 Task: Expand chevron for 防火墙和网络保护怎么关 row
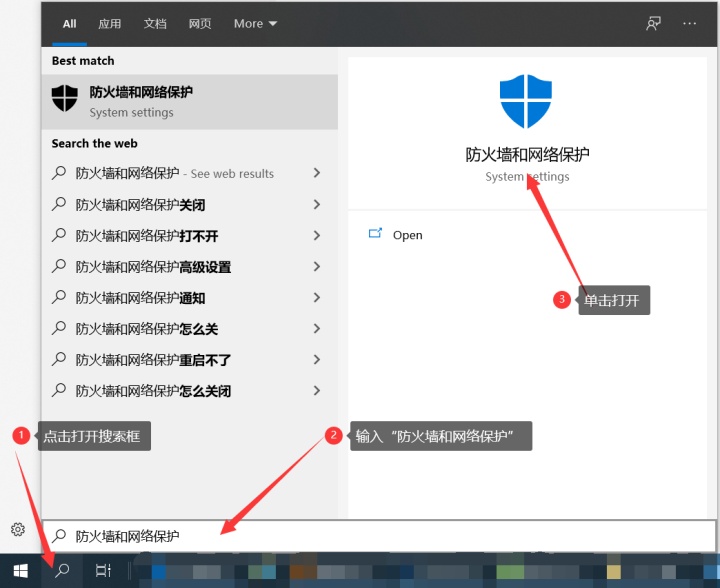317,329
